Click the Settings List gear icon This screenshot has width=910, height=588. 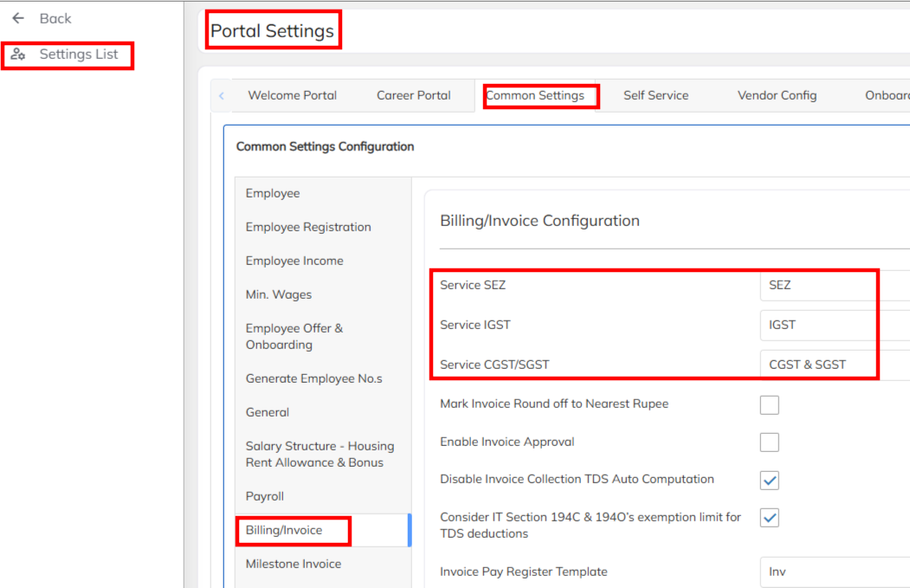point(18,55)
